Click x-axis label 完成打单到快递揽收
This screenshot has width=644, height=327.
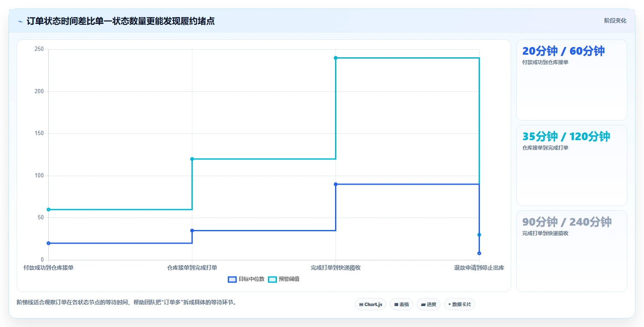click(335, 268)
